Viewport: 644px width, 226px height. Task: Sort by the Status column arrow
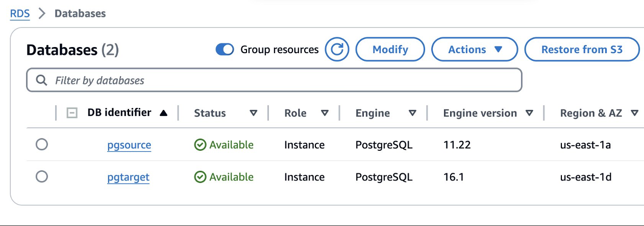pyautogui.click(x=253, y=113)
